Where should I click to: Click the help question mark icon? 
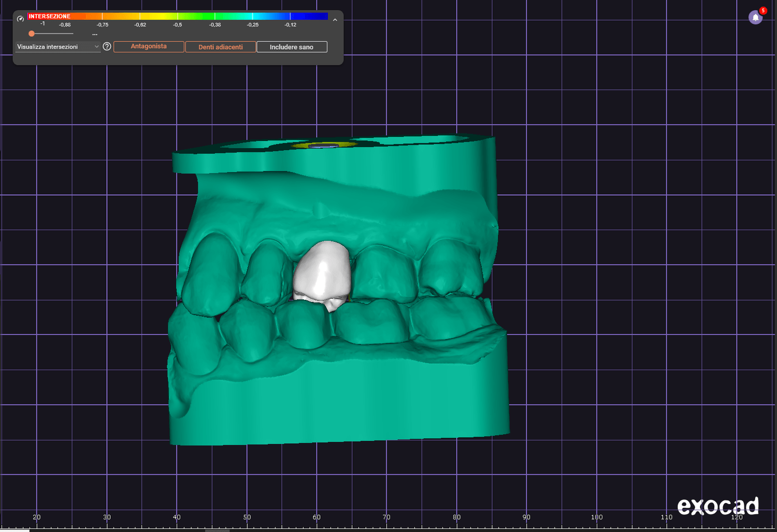point(107,47)
